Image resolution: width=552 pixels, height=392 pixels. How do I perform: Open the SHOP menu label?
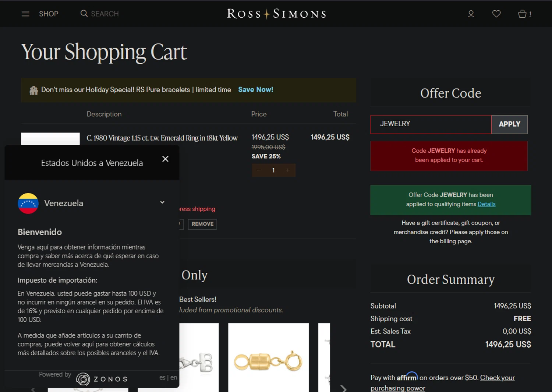[x=49, y=14]
